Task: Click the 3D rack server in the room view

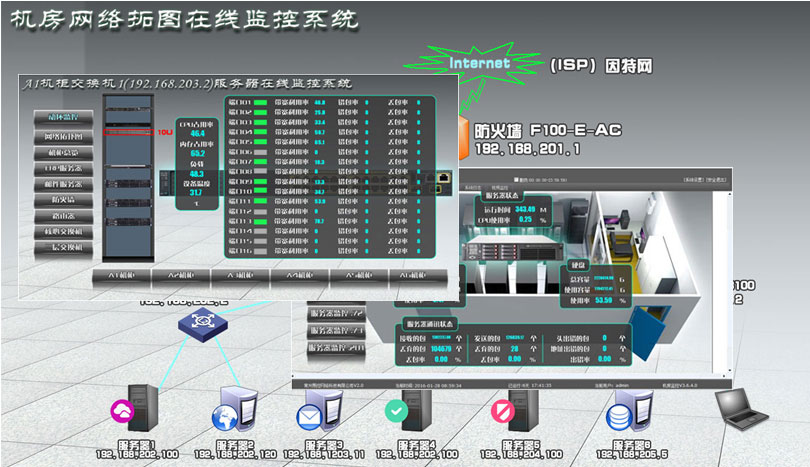Action: pos(514,248)
